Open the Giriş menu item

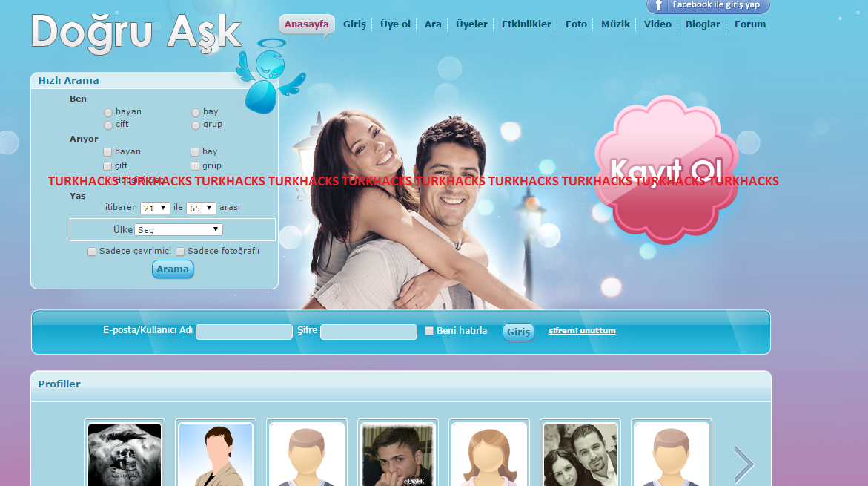click(354, 24)
